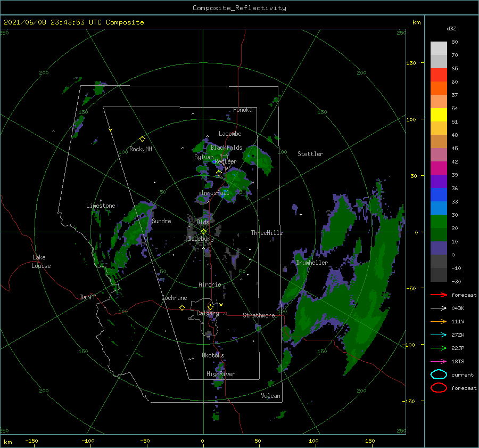Click the Composite_Reflectivity title
479x448 pixels.
pos(240,8)
